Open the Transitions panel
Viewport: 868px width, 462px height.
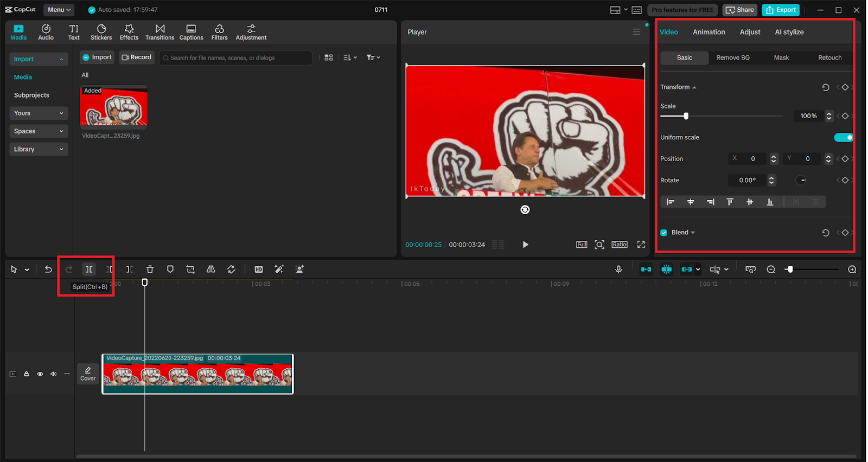tap(160, 32)
